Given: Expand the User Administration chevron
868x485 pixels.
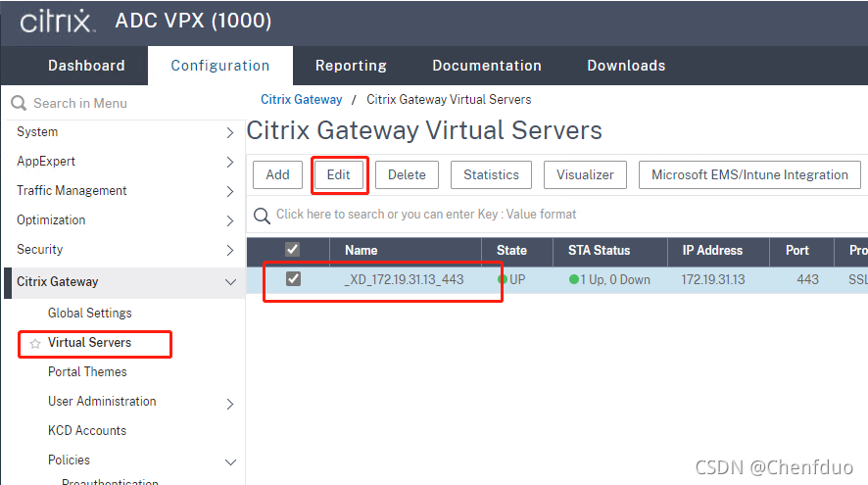Looking at the screenshot, I should click(230, 404).
